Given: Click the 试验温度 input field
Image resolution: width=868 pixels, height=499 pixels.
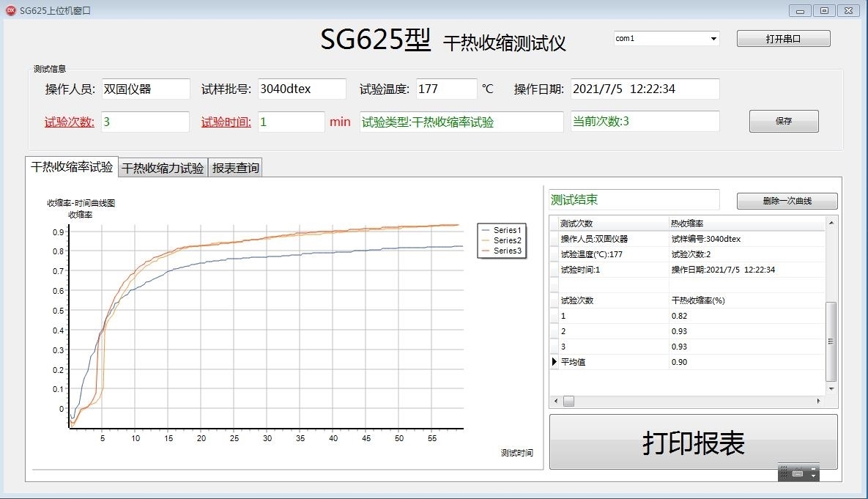Looking at the screenshot, I should click(446, 89).
